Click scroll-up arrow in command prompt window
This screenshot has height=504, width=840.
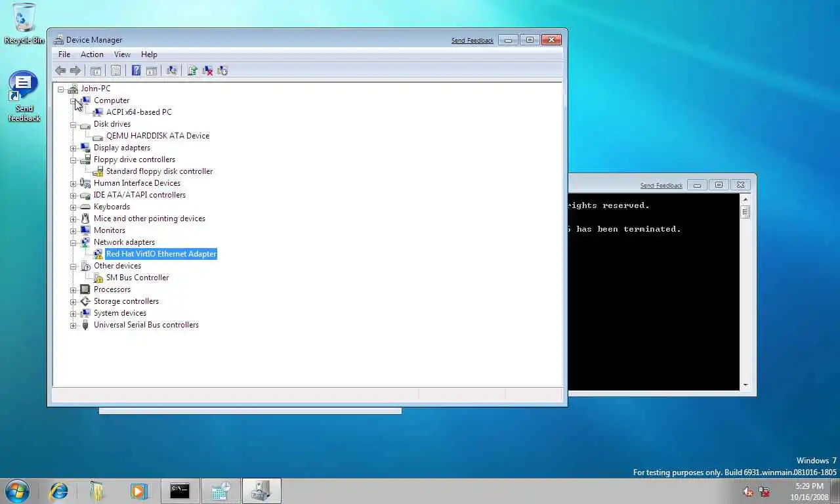tap(745, 199)
